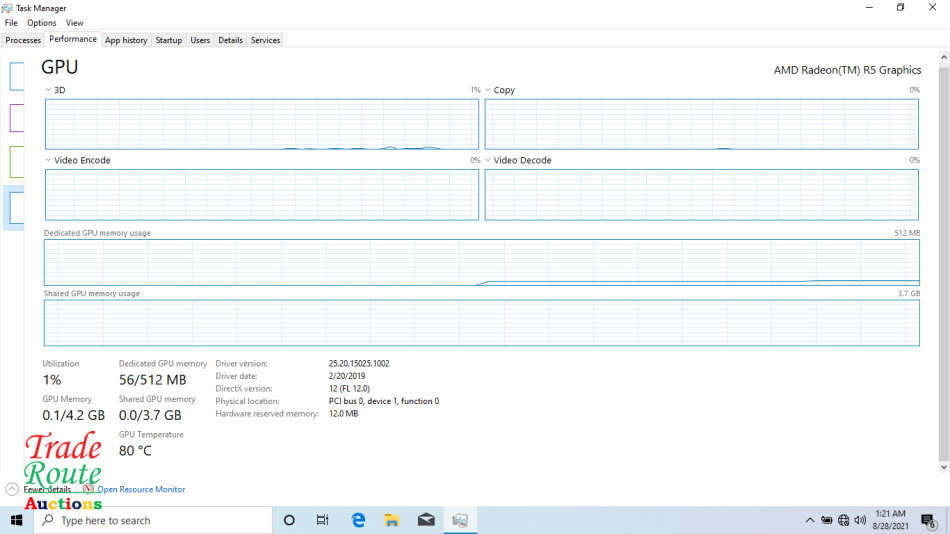This screenshot has width=950, height=534.
Task: Collapse view with Fewer details arrow icon
Action: pos(12,489)
